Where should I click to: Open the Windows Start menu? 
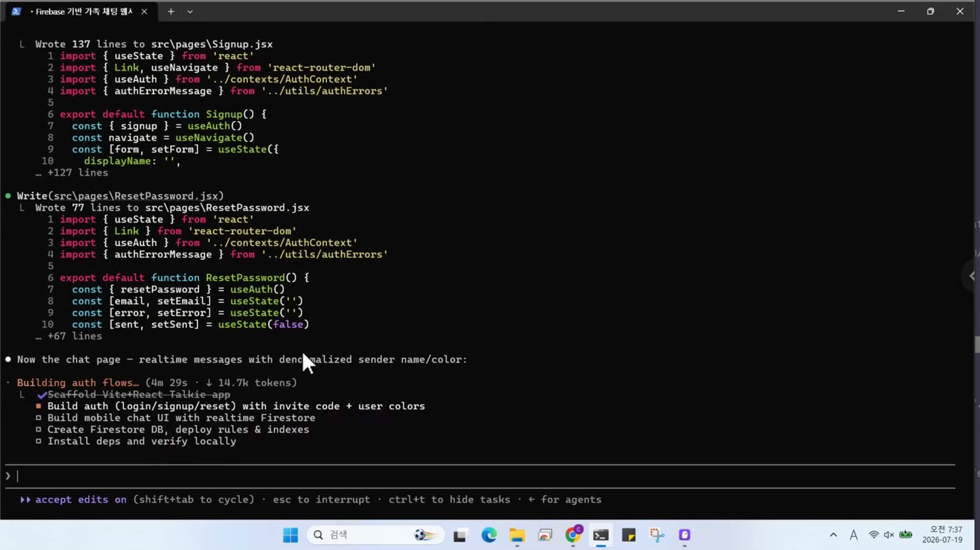pyautogui.click(x=290, y=535)
